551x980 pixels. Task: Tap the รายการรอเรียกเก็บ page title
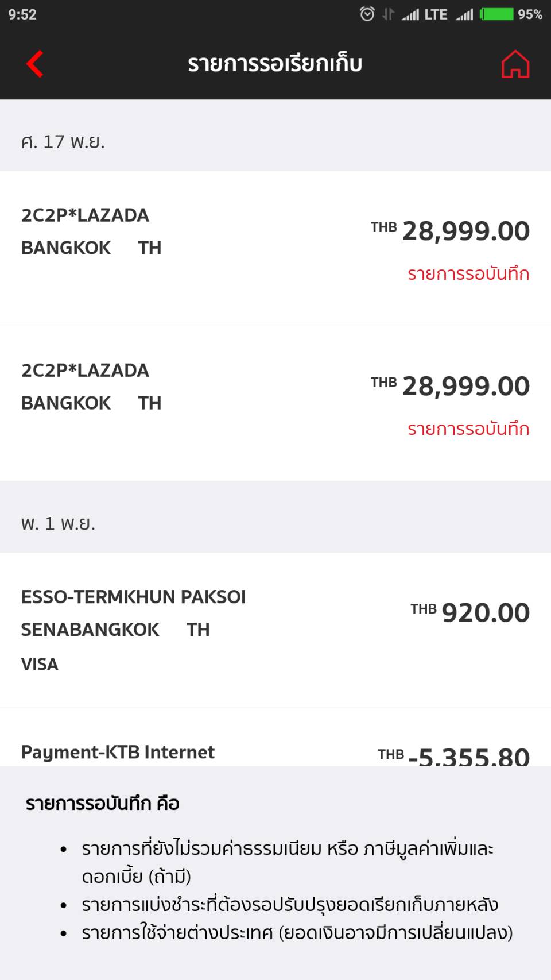click(x=275, y=64)
